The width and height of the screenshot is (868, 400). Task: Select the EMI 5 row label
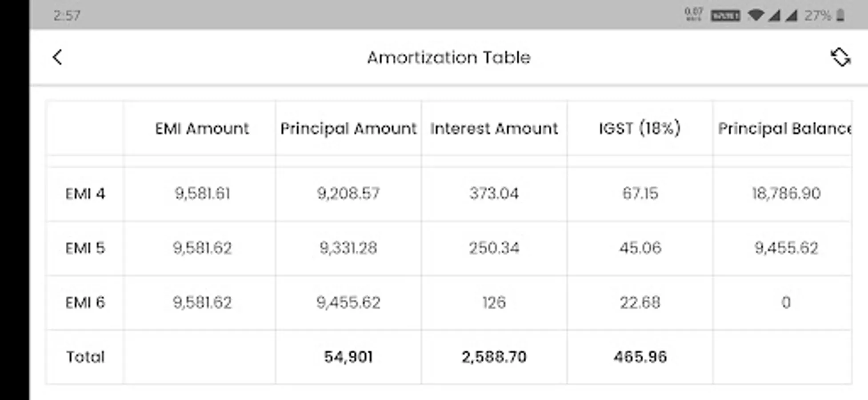85,248
